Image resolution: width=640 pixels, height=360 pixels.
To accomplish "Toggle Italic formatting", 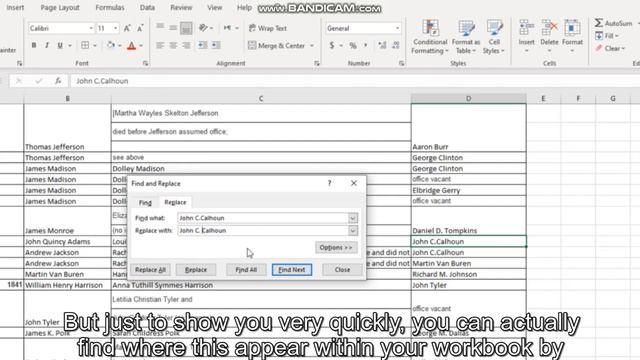I will pos(47,45).
